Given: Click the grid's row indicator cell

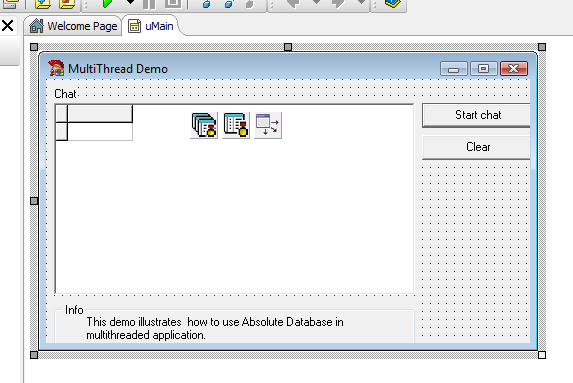Looking at the screenshot, I should (x=62, y=132).
